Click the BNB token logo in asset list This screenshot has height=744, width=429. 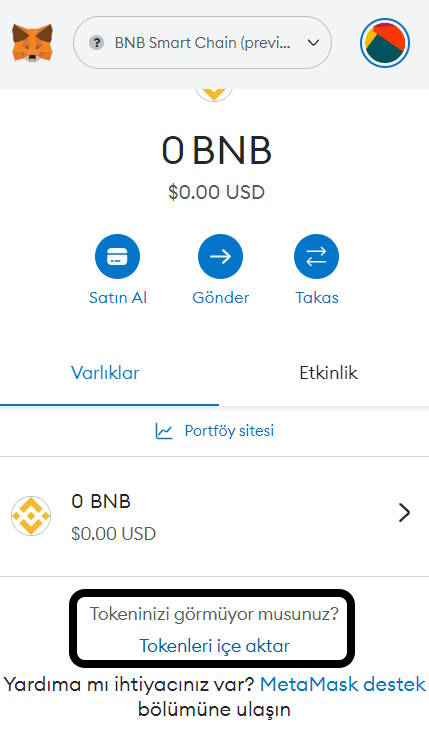(31, 516)
